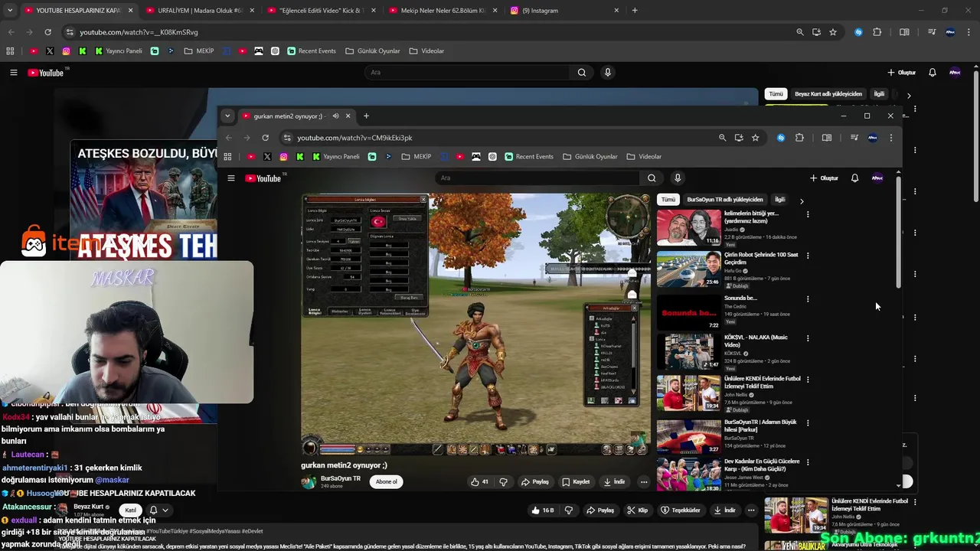
Task: Switch to 'URFALİYEM | Madara Olduk' tab in back window
Action: click(199, 11)
